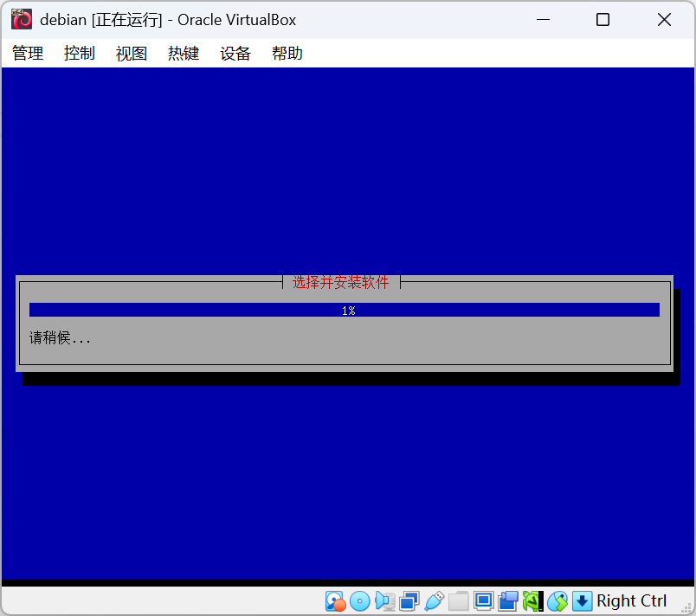The image size is (696, 616).
Task: Minimize the VirtualBox window
Action: 544,20
